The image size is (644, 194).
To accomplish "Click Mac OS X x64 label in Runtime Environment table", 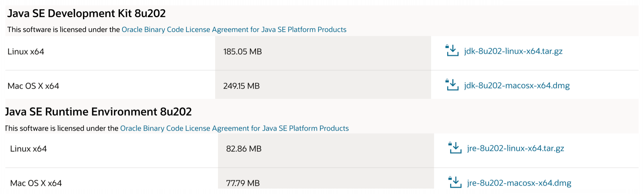I will (x=36, y=183).
